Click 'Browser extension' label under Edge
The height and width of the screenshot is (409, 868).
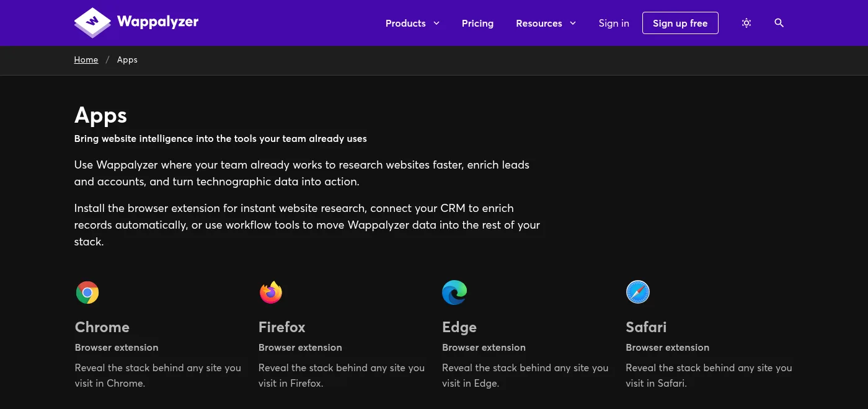coord(484,348)
